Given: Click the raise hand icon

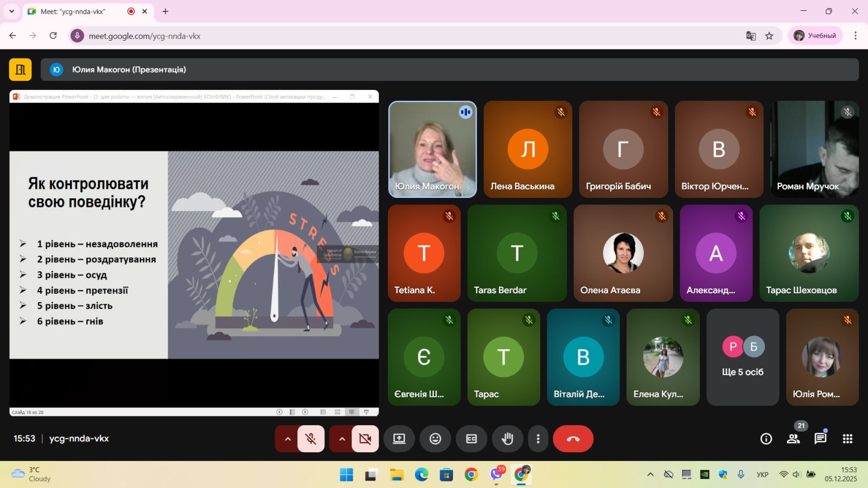Looking at the screenshot, I should pos(507,439).
